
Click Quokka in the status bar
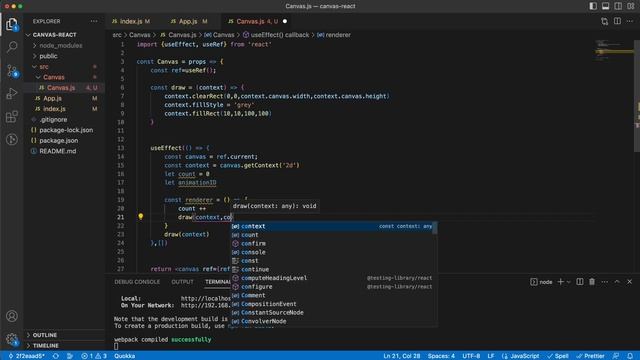click(124, 356)
